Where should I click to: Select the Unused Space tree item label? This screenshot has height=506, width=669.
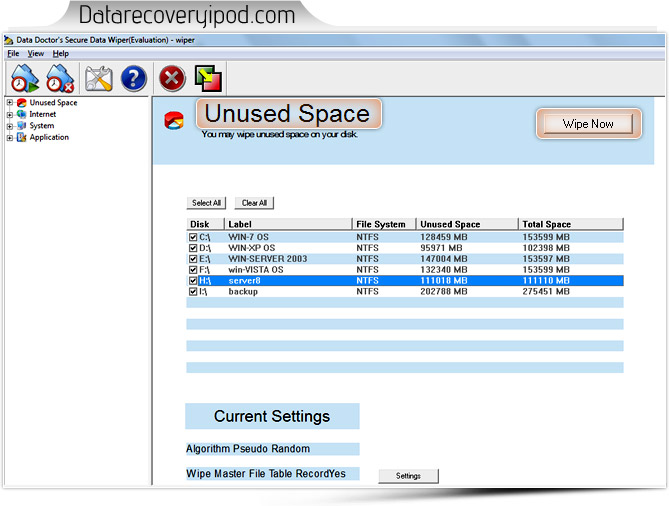click(53, 103)
